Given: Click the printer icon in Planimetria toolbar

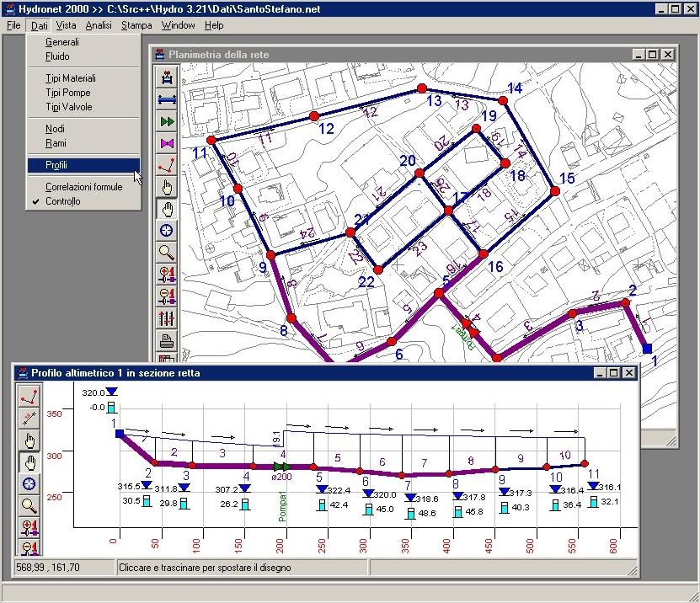Looking at the screenshot, I should point(167,340).
